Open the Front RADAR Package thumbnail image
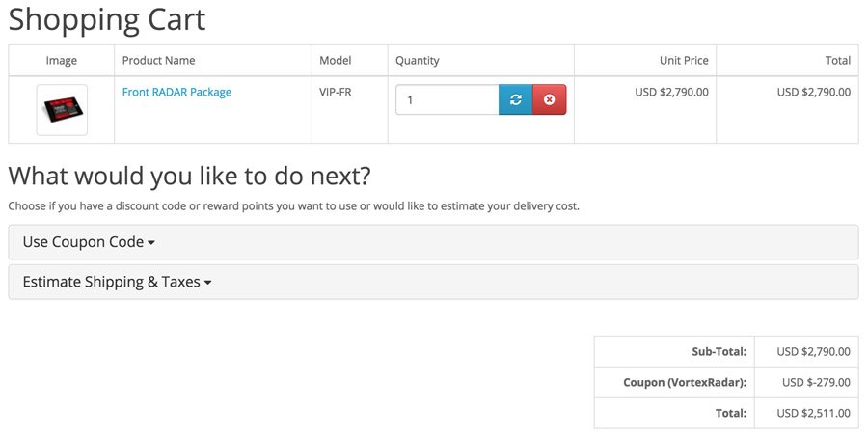 click(x=62, y=110)
